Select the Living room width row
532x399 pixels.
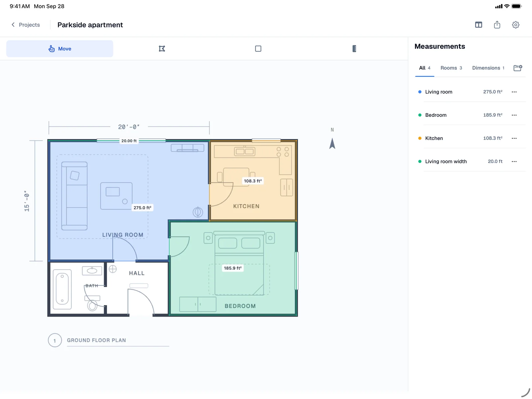(x=470, y=162)
